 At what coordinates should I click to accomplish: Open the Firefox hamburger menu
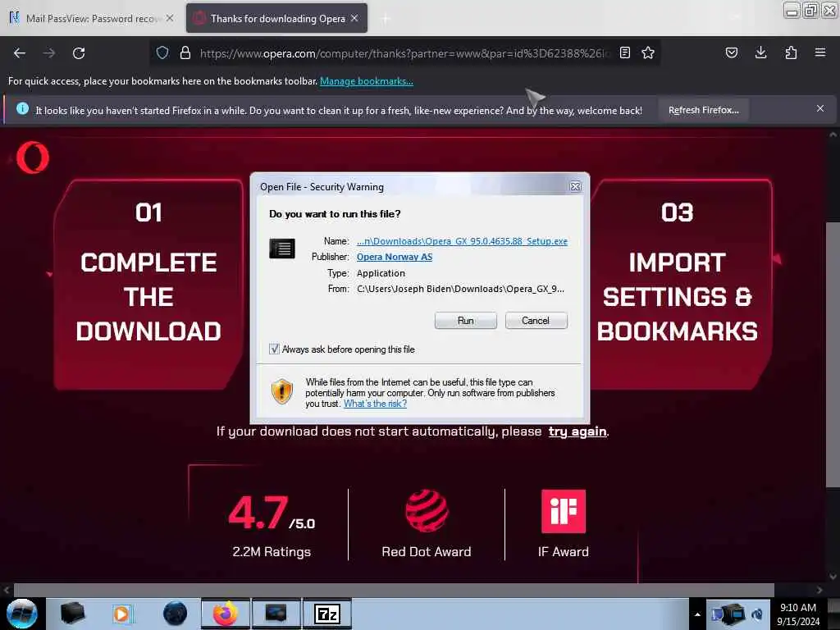[x=820, y=53]
